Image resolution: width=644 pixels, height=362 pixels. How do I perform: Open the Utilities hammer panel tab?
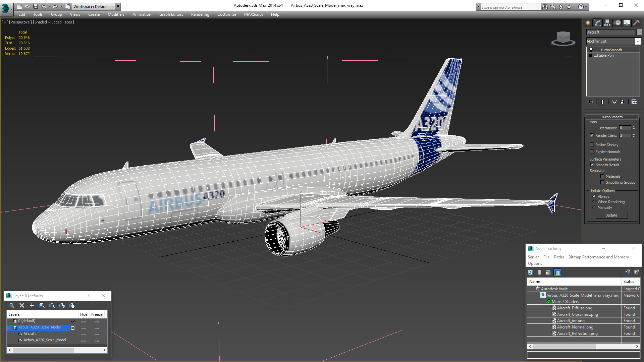click(x=636, y=23)
